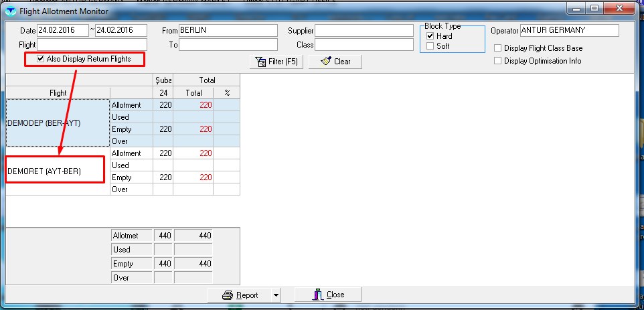The height and width of the screenshot is (310, 644).
Task: Click the end Date field
Action: [x=121, y=31]
